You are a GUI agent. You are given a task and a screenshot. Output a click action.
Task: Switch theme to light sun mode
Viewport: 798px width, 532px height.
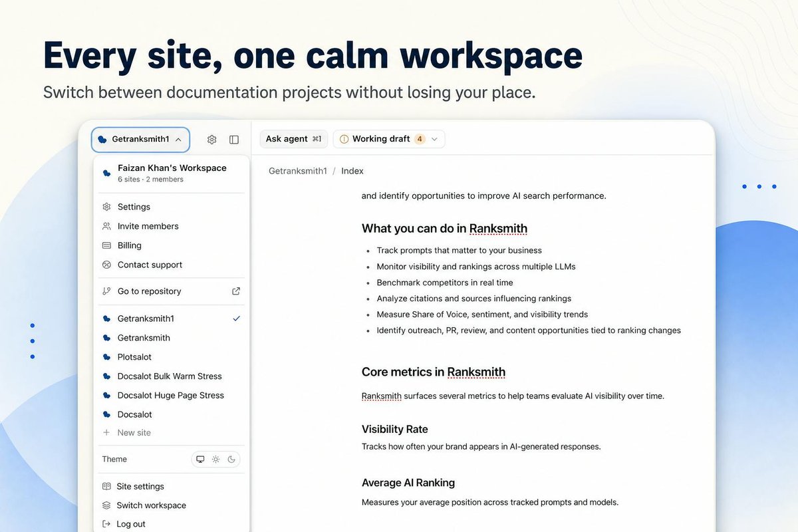(215, 460)
